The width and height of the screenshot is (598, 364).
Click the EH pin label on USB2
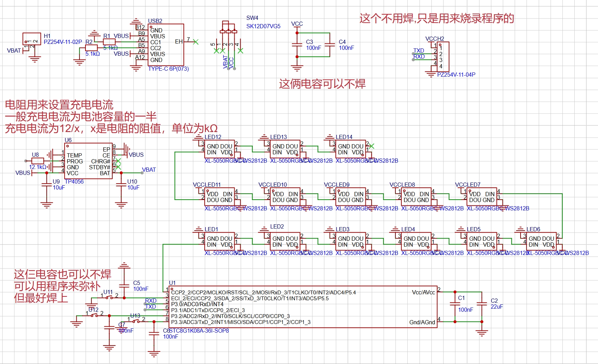[x=179, y=41]
